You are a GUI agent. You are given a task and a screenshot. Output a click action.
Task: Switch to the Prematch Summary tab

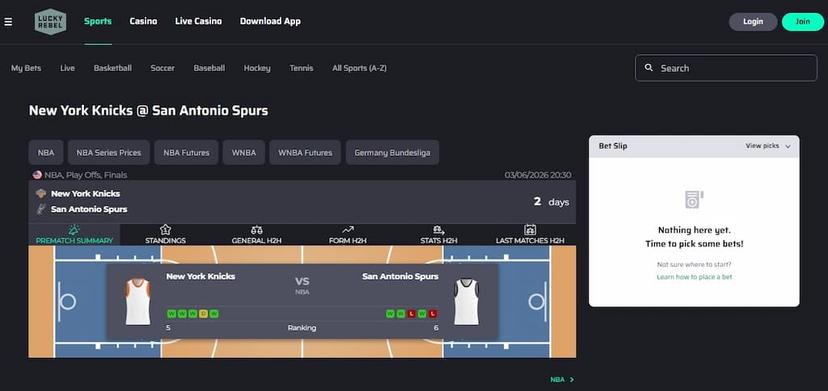74,235
